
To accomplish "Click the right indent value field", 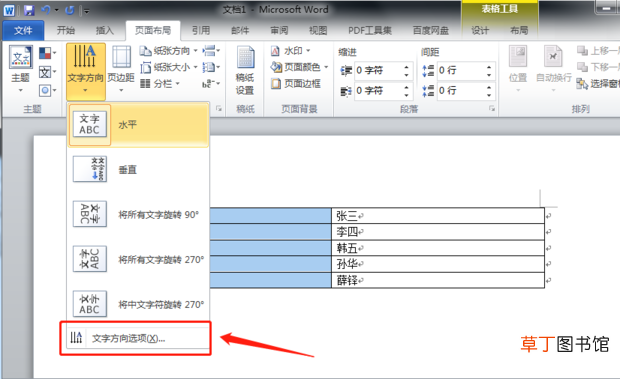I will (378, 91).
